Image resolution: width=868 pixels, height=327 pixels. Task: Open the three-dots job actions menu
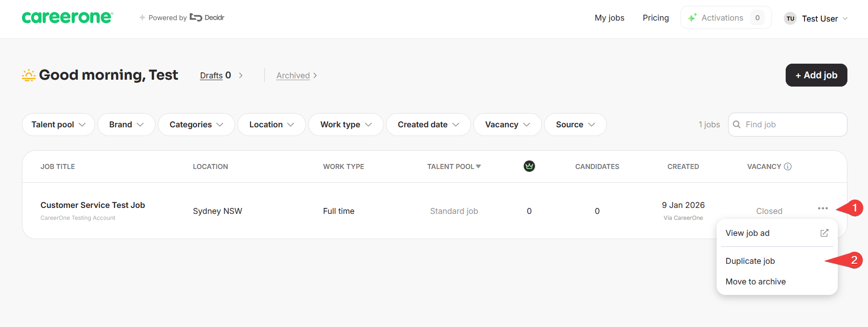(823, 208)
